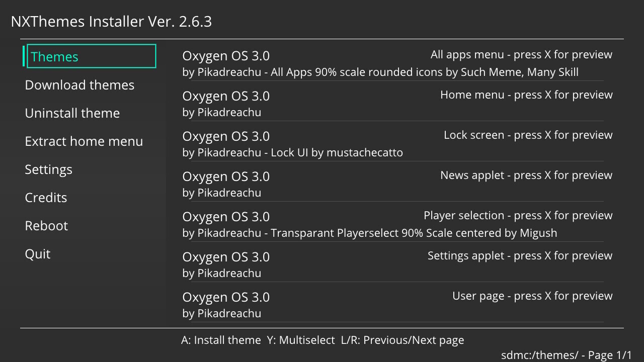
Task: Click the 'A: Install theme' hint
Action: pyautogui.click(x=221, y=340)
